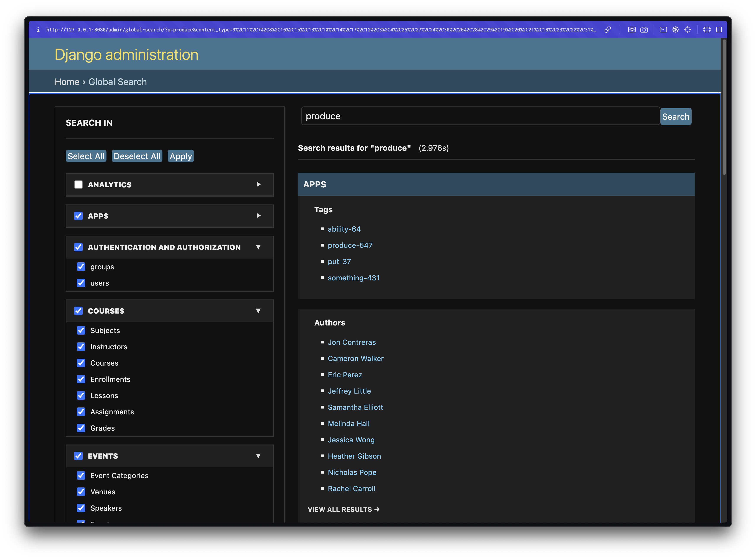Image resolution: width=756 pixels, height=559 pixels.
Task: Open author Jessica Wong
Action: point(351,440)
